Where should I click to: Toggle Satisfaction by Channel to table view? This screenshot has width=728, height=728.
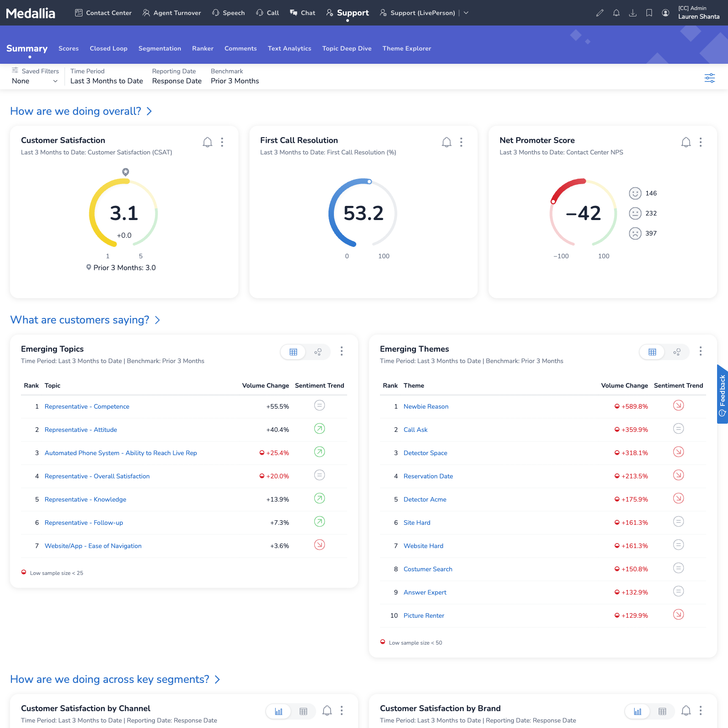pyautogui.click(x=303, y=711)
